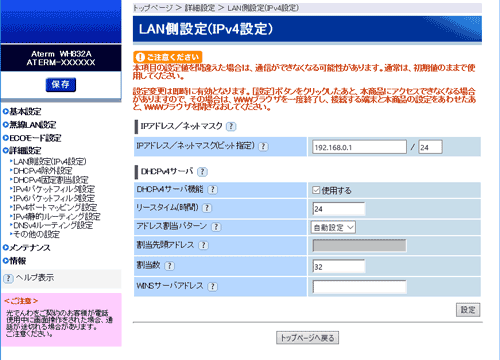The height and width of the screenshot is (360, 500).
Task: Click the disabled 割当先頭アドレス field
Action: pos(359,246)
